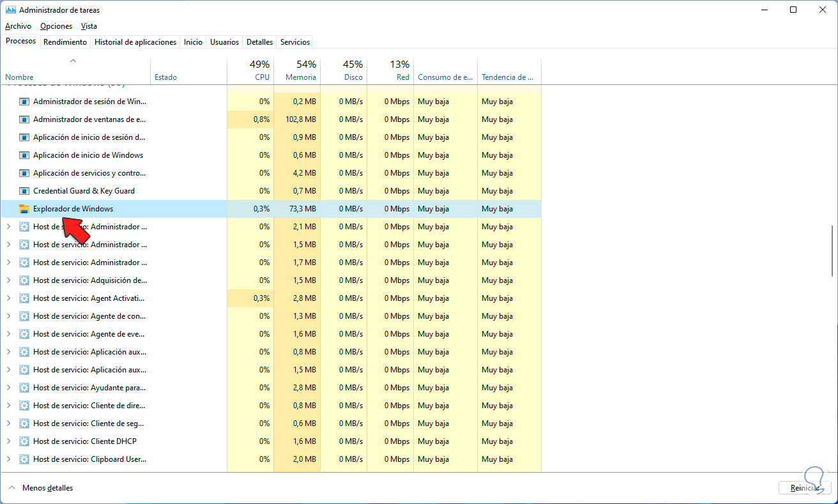Select the 102,8 MB memory value
Screen dimensions: 838x504
(x=300, y=119)
